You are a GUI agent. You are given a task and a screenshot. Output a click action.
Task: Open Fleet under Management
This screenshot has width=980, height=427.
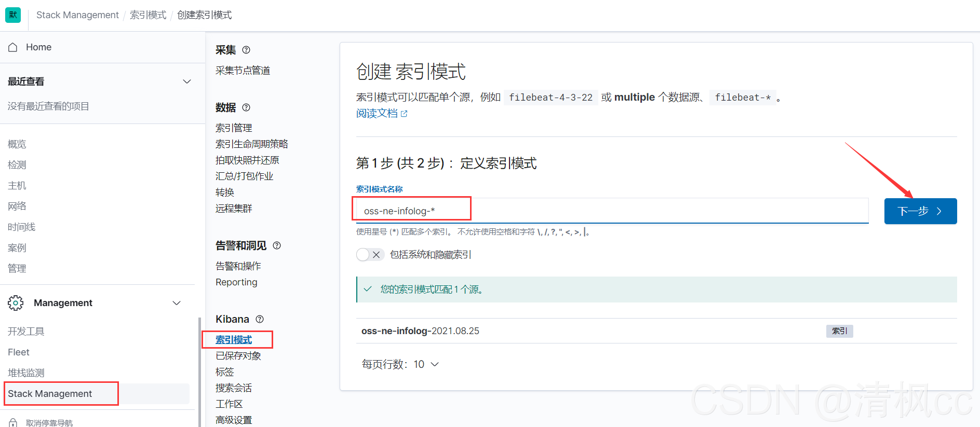[x=19, y=352]
